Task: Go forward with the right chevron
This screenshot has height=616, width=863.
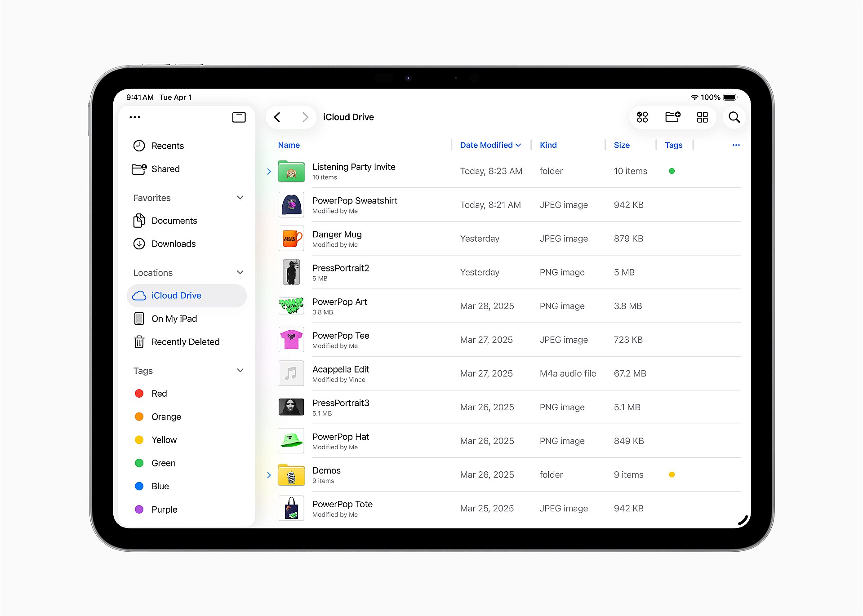Action: (305, 117)
